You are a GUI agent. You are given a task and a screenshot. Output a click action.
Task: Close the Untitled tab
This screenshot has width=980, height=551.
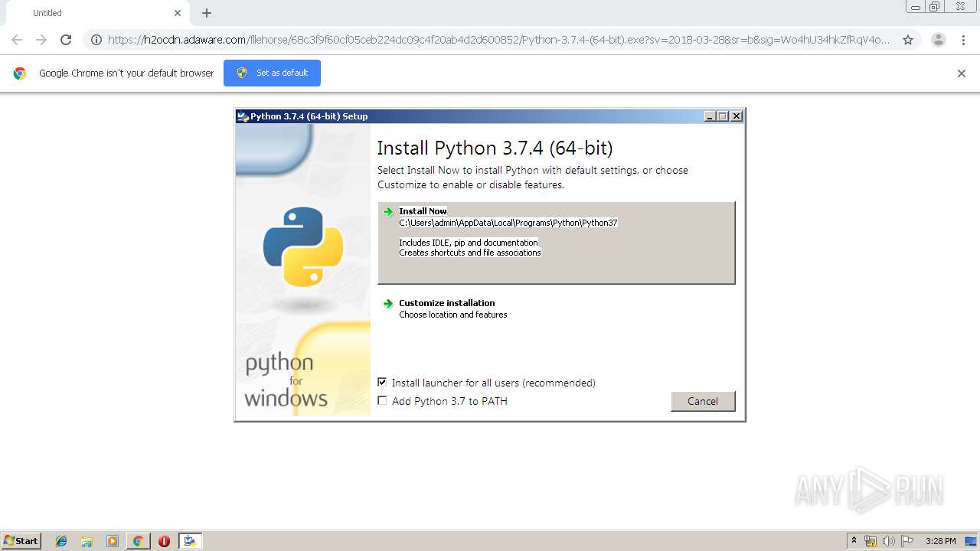pos(178,13)
